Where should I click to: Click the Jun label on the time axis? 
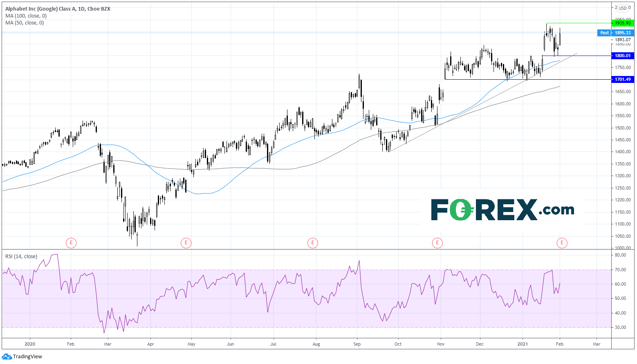(231, 344)
